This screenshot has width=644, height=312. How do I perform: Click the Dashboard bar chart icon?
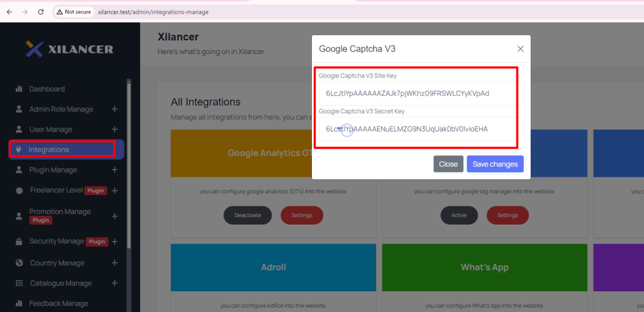point(18,89)
